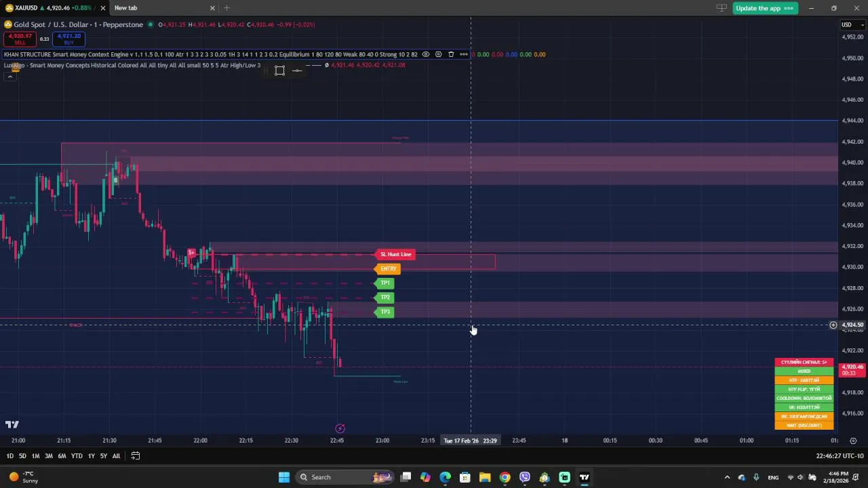This screenshot has height=488, width=868.
Task: Close the XAUUSD tab
Action: (x=102, y=8)
